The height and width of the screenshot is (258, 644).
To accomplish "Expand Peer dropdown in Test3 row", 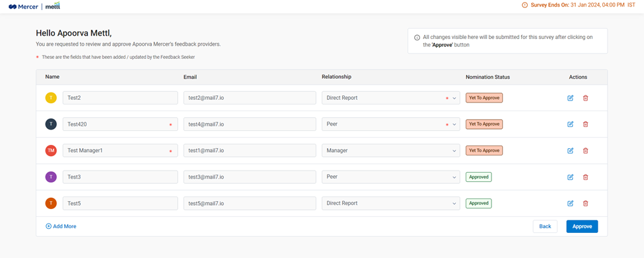I will pyautogui.click(x=390, y=177).
